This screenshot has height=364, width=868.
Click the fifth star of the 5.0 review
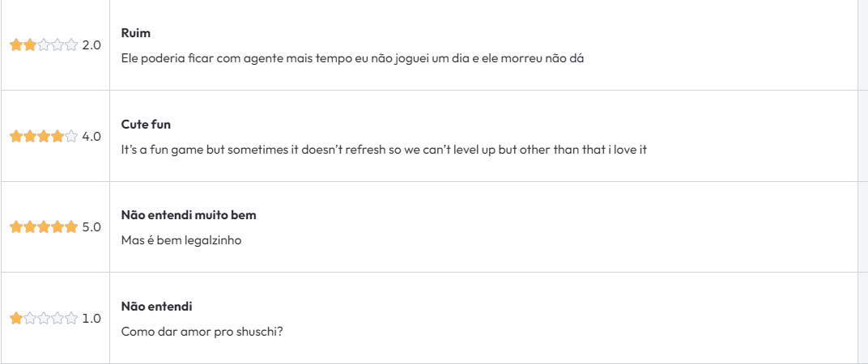click(71, 226)
